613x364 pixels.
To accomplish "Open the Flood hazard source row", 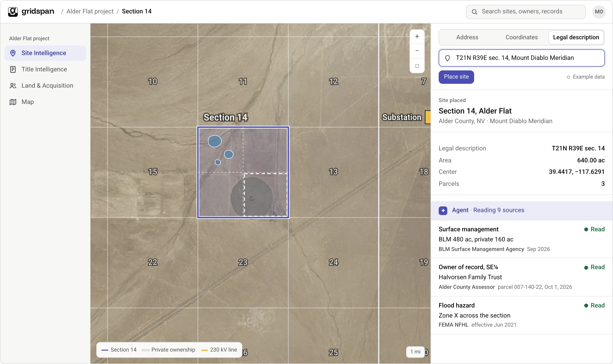I will pyautogui.click(x=521, y=315).
